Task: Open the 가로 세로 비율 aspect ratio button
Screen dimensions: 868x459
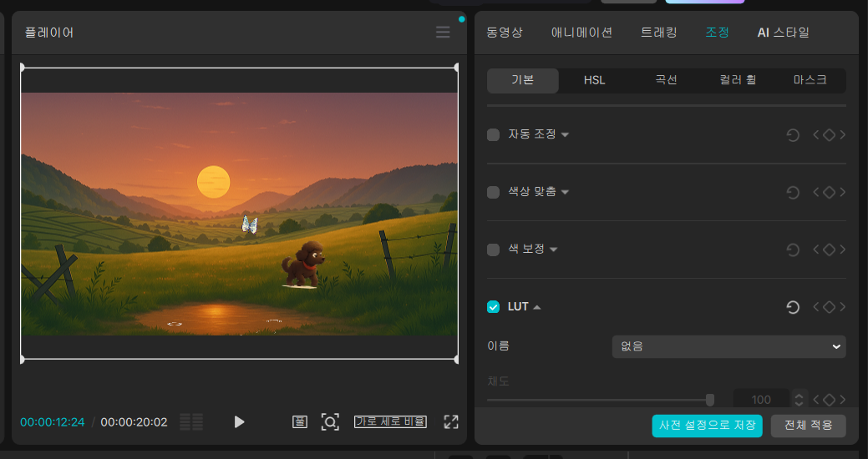Action: click(x=390, y=422)
